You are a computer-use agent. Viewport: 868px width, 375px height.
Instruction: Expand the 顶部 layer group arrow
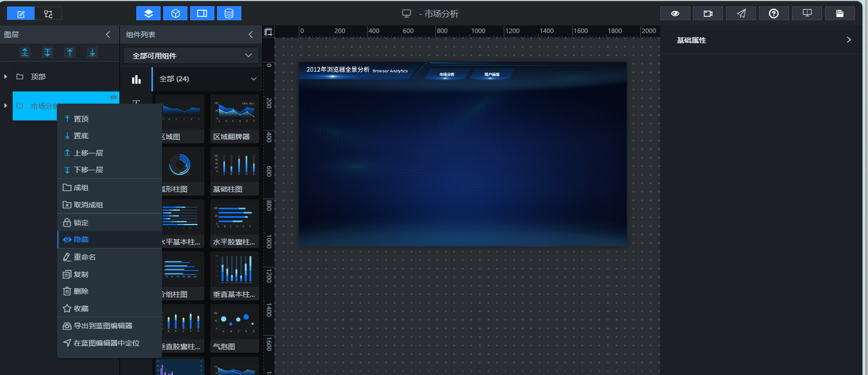coord(6,77)
